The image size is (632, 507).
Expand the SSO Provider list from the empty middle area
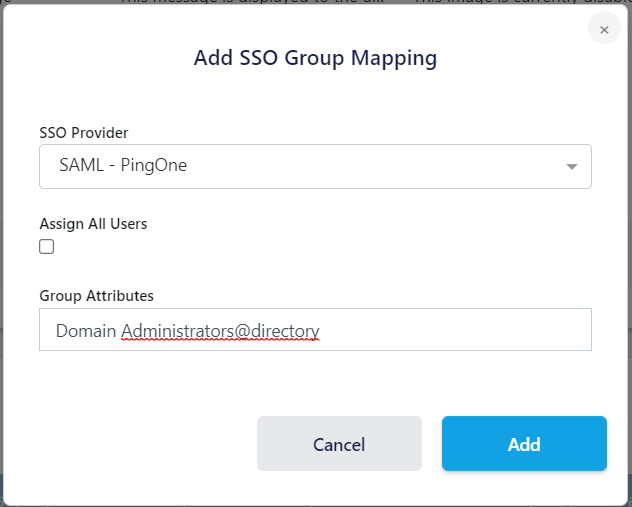click(x=380, y=167)
